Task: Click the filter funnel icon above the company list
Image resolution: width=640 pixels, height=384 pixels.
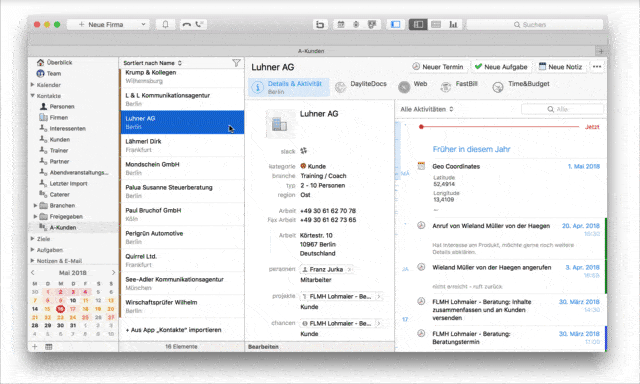Action: (236, 63)
